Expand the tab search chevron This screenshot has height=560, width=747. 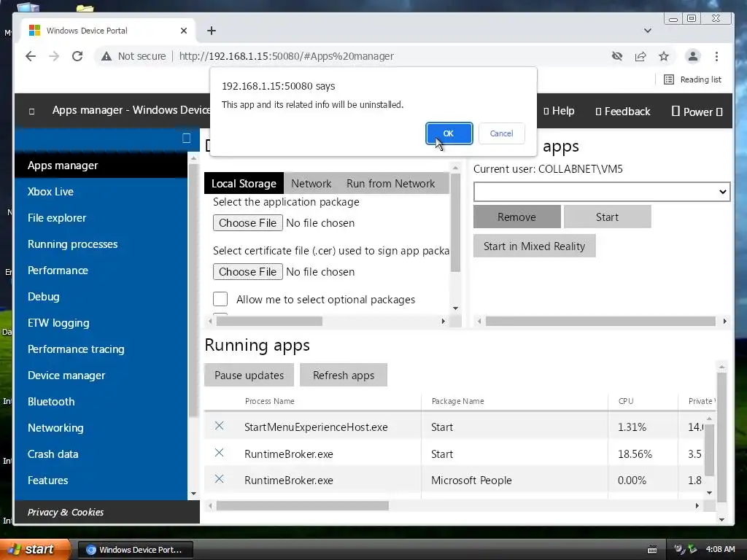(648, 31)
